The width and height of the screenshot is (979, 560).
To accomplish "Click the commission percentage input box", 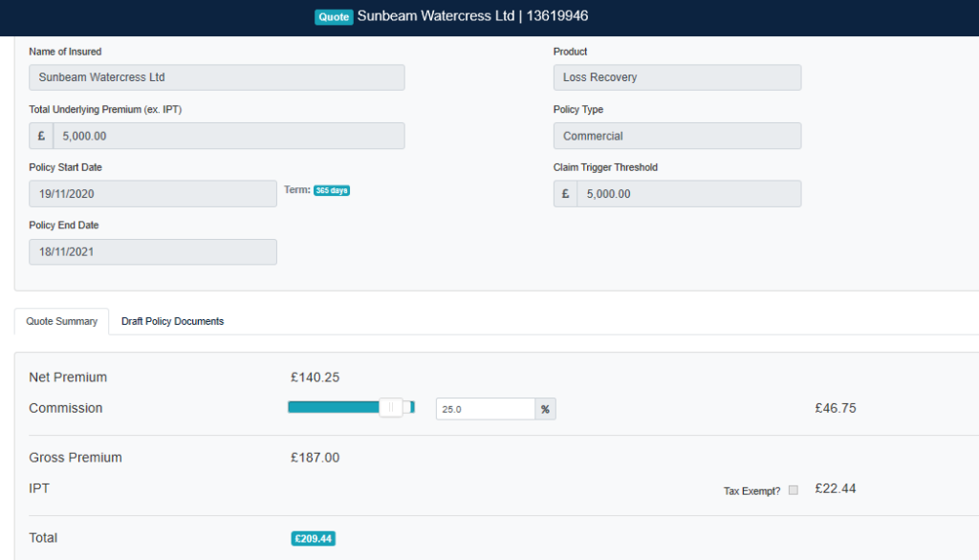I will click(485, 409).
